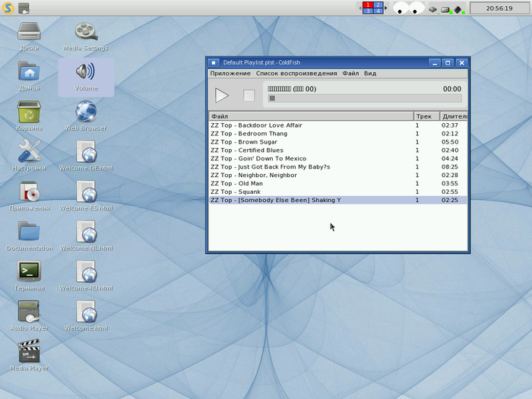Sort playlist by the Файл column header
Viewport: 532px width, 399px height.
coord(310,116)
